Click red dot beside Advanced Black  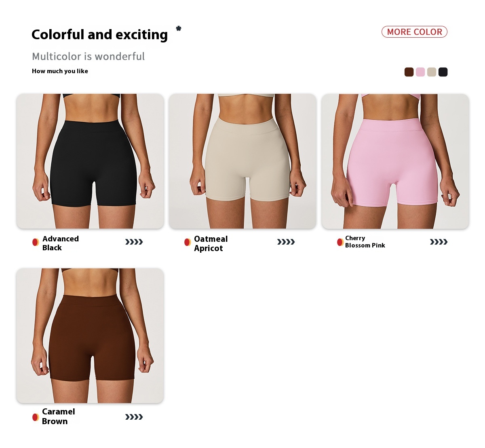36,242
